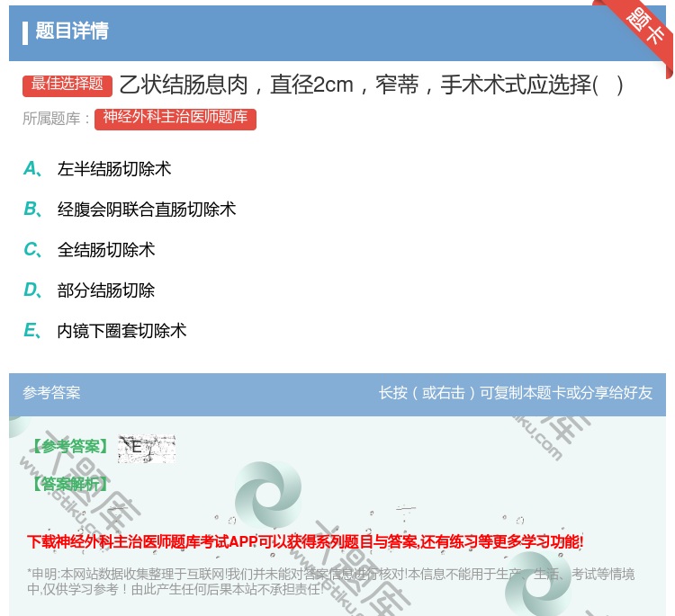Click the swirl logo at bottom right
This screenshot has width=675, height=616.
pos(538,585)
